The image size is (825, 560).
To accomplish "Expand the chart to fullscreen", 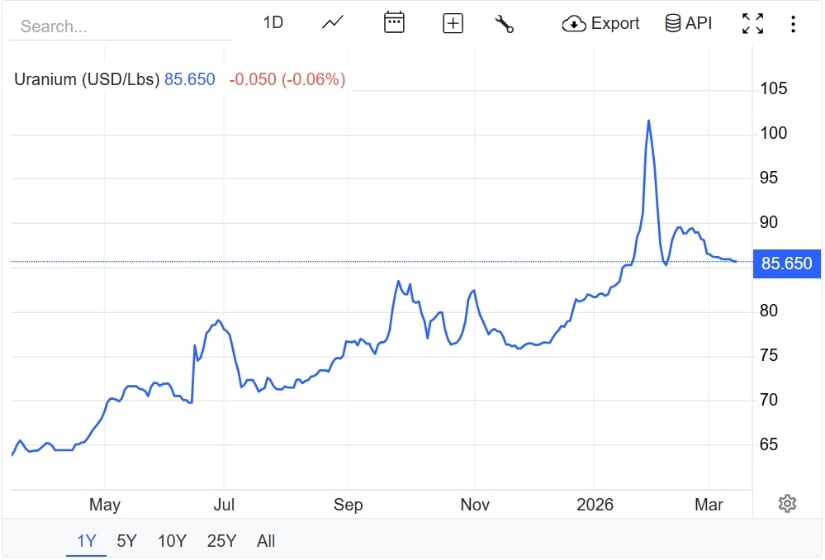I will coord(752,23).
